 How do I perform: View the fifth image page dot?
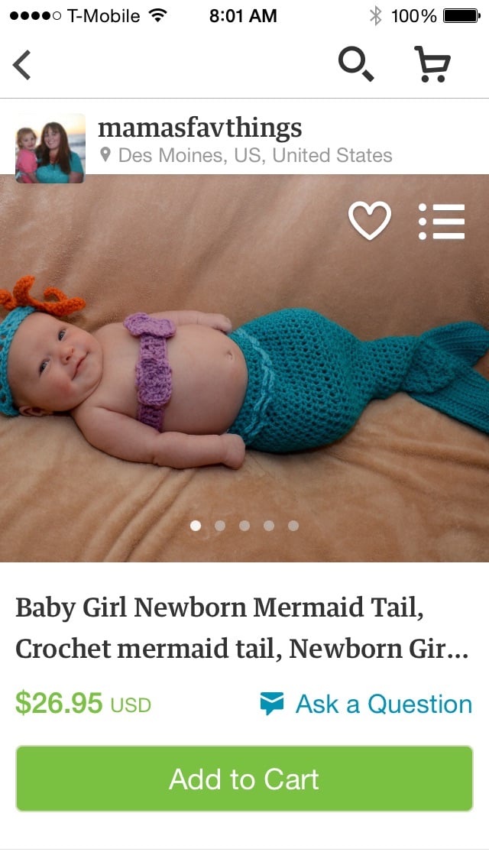293,526
